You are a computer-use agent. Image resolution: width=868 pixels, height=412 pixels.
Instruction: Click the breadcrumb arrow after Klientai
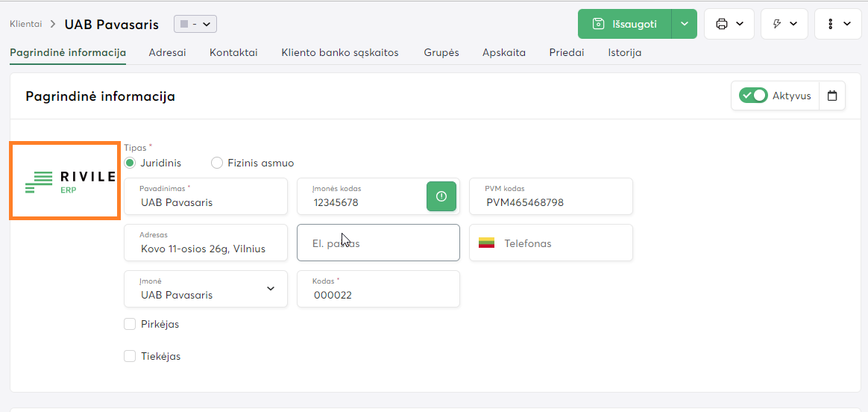pyautogui.click(x=53, y=24)
